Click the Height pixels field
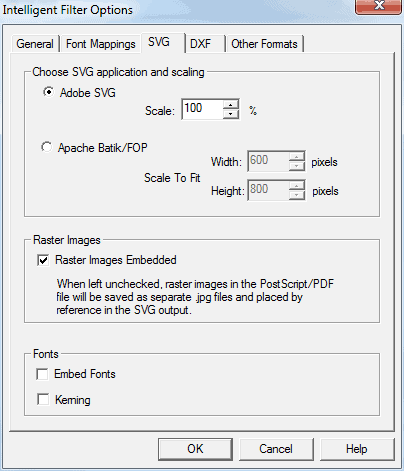Image resolution: width=404 pixels, height=471 pixels. (x=268, y=190)
